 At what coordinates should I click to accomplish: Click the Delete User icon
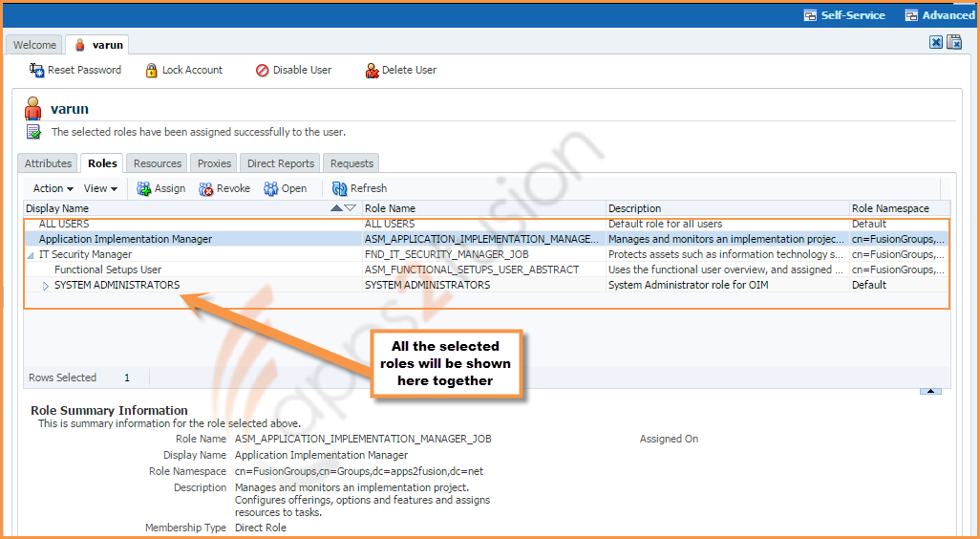[x=373, y=71]
